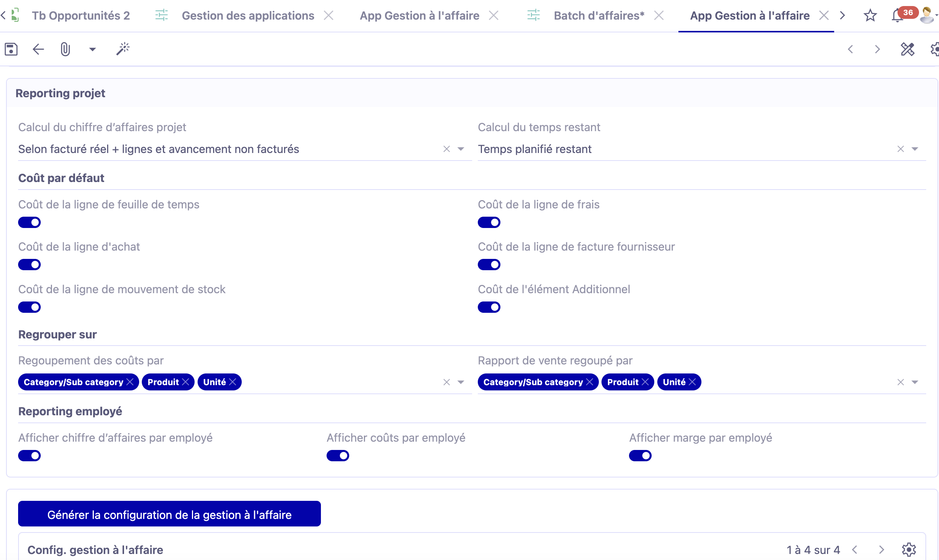Remove the Produit tag from sales report grouping

click(x=646, y=382)
